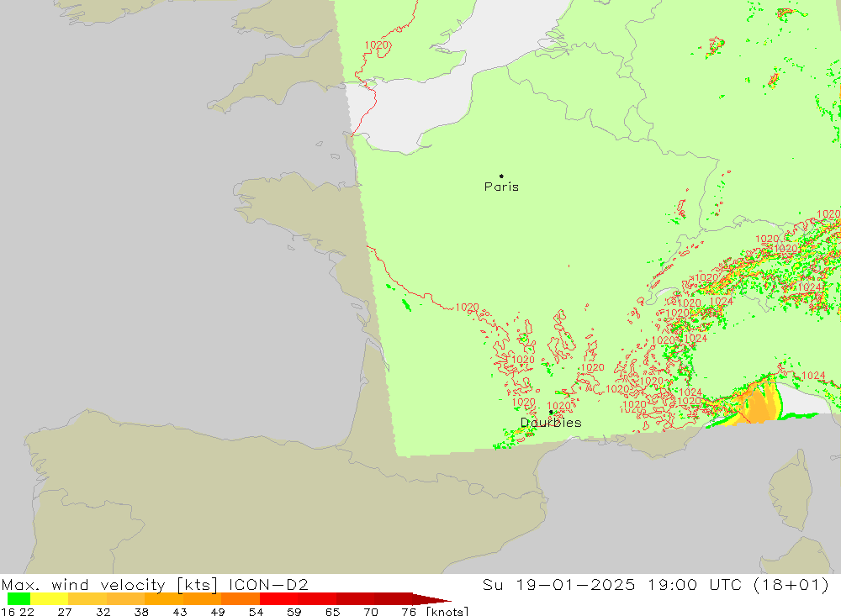The height and width of the screenshot is (616, 841).
Task: Click the black dot marking Paris
Action: pos(501,176)
